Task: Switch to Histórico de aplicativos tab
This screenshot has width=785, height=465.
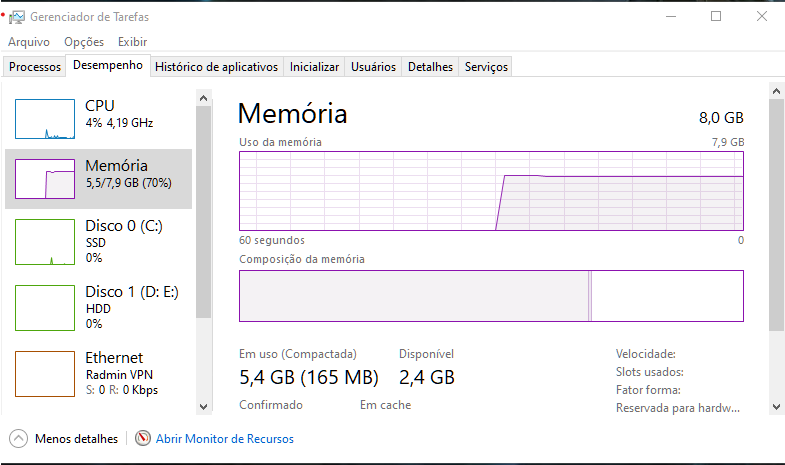Action: tap(216, 67)
